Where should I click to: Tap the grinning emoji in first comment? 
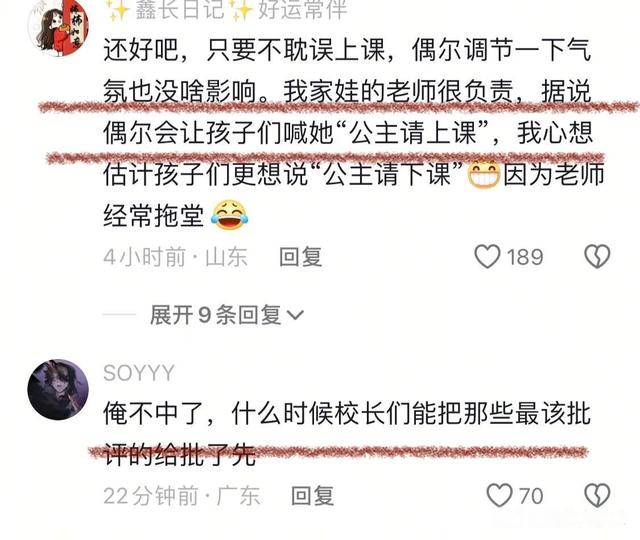click(484, 174)
